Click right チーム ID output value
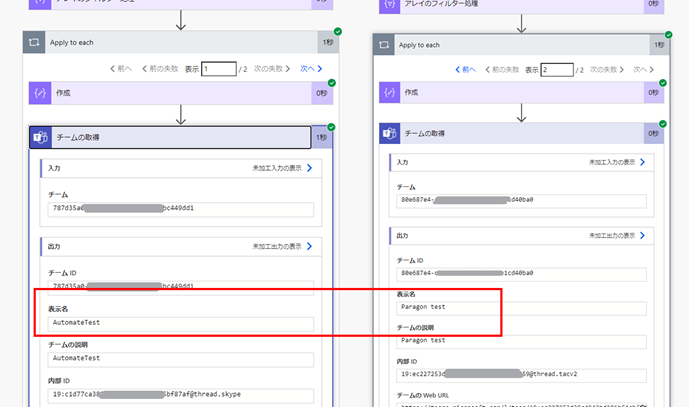Screen dimensions: 689x407 pos(521,274)
